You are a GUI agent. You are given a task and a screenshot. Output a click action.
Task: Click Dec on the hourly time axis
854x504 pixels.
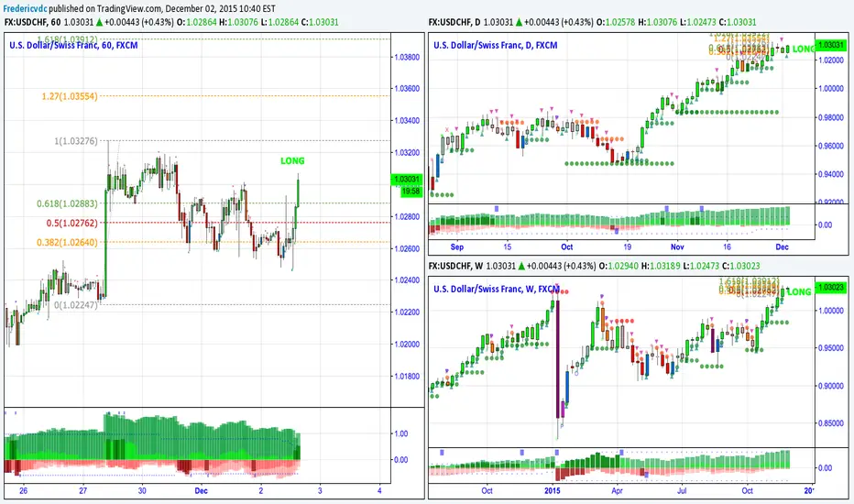pyautogui.click(x=201, y=491)
